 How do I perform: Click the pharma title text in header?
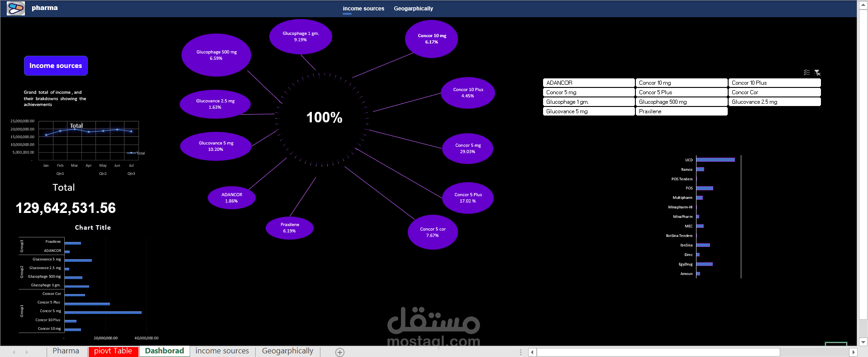pyautogui.click(x=45, y=8)
